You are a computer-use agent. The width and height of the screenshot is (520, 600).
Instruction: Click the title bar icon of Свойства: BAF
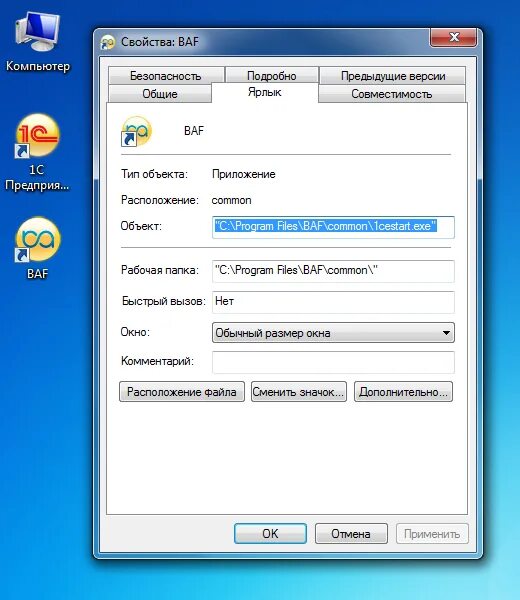(x=108, y=42)
